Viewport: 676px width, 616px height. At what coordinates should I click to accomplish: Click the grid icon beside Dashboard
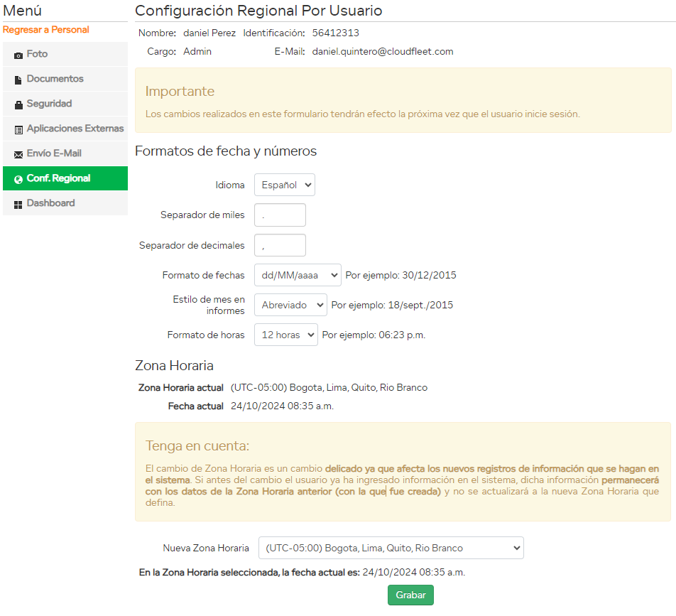point(18,204)
